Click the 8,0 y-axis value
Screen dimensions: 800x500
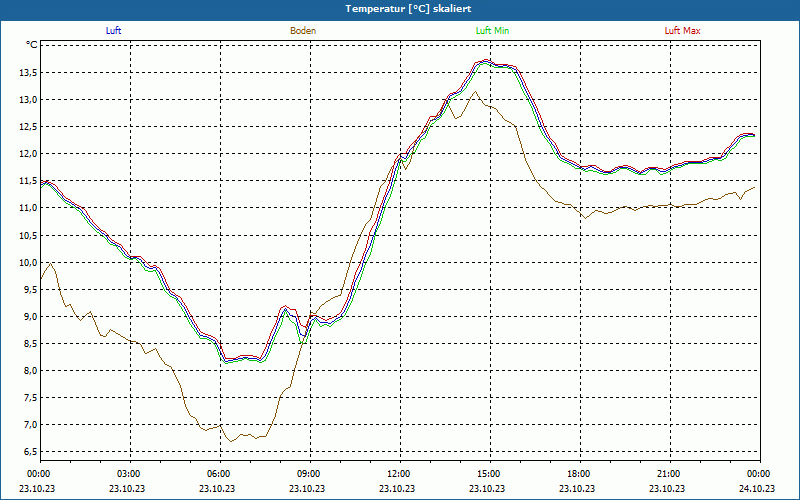pyautogui.click(x=30, y=370)
